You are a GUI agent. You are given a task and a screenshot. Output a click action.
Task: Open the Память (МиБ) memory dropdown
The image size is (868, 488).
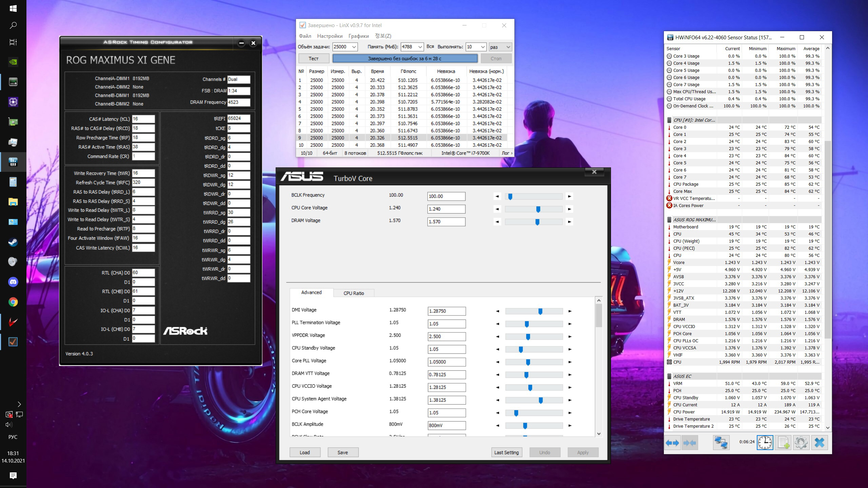420,47
